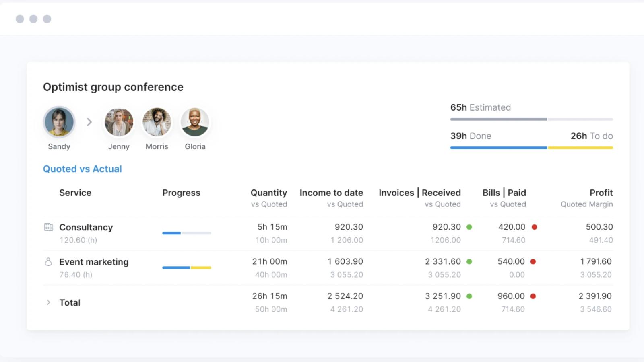The image size is (644, 362).
Task: Click the green dot beside 2 331.60 received
Action: [x=469, y=261]
